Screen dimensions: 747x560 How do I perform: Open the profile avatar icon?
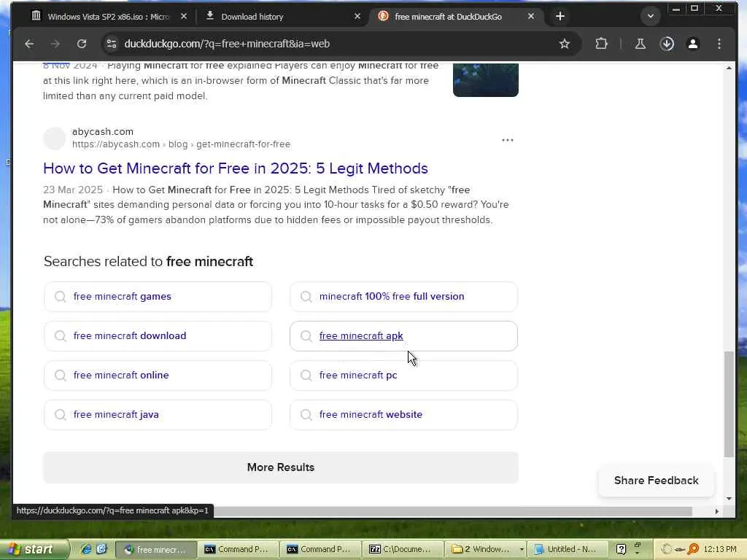(x=693, y=44)
